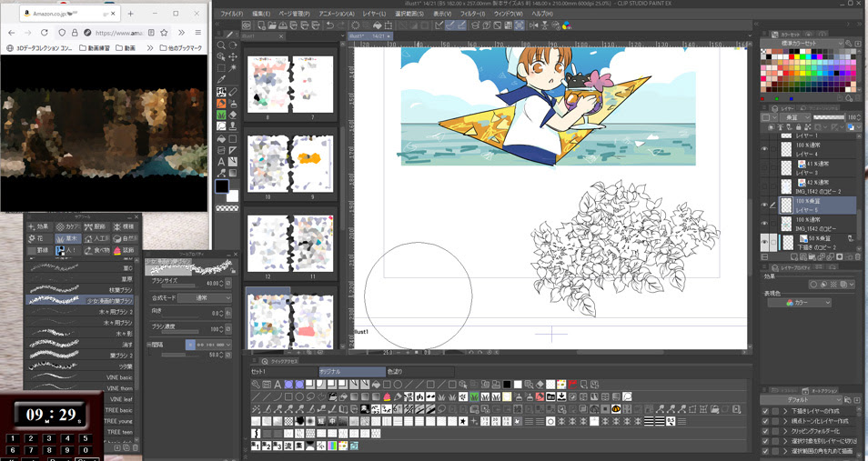The height and width of the screenshot is (461, 868).
Task: Click the Open file folder icon in command bar
Action: 272,25
